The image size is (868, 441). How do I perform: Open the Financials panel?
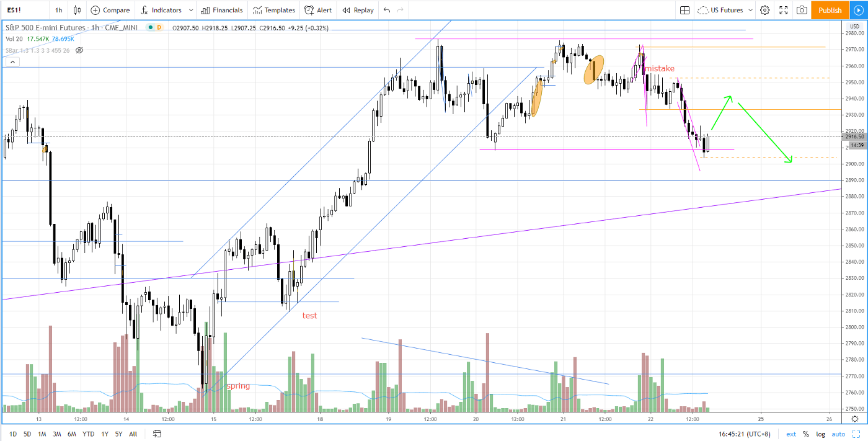pos(221,10)
